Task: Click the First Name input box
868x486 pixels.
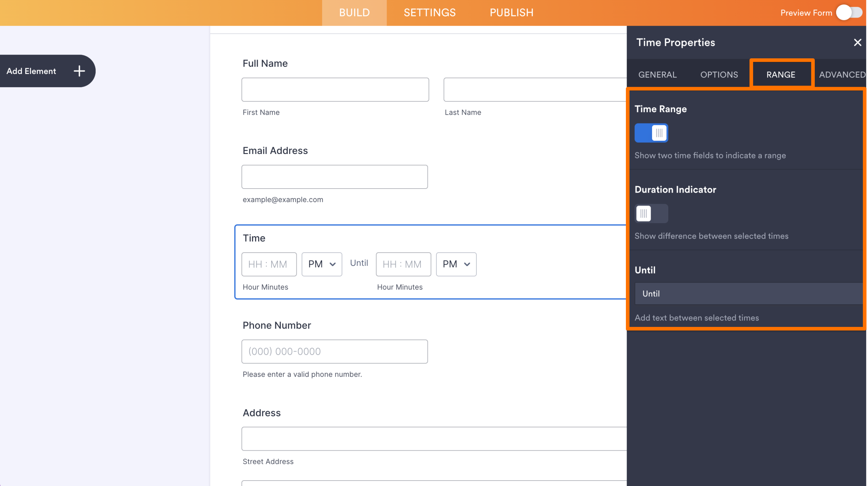Action: (x=335, y=89)
